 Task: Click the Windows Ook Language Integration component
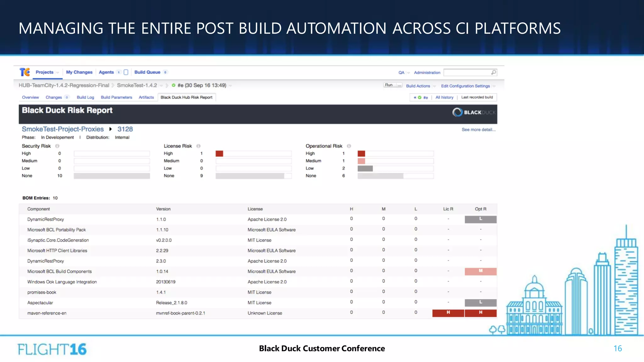coord(62,282)
